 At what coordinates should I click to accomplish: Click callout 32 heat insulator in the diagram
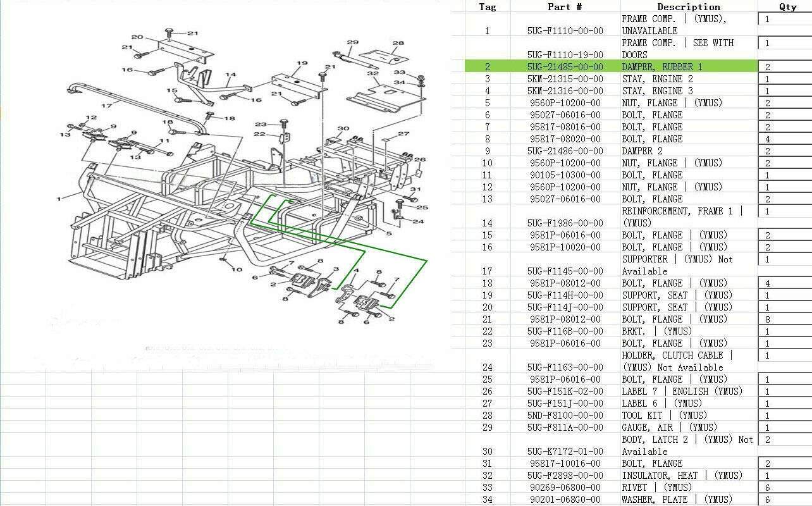coord(373,73)
